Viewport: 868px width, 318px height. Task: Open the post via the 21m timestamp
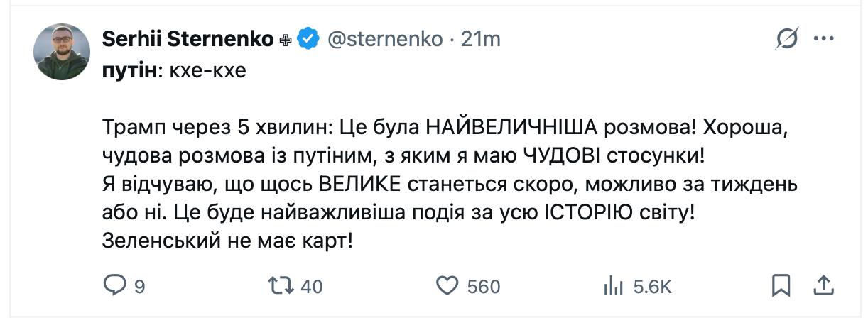481,39
